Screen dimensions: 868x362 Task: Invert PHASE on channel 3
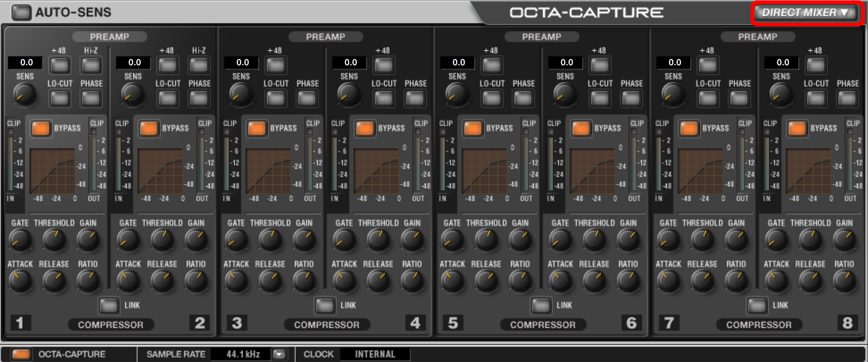[x=307, y=98]
